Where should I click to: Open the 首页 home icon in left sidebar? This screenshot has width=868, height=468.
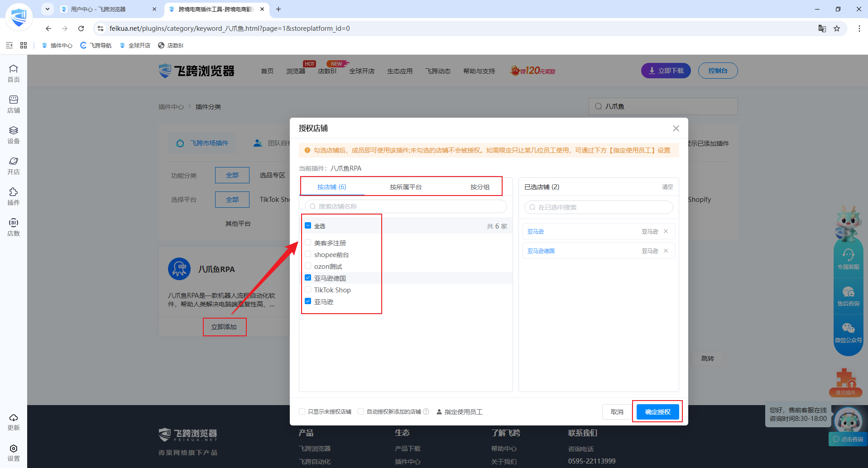coord(14,73)
